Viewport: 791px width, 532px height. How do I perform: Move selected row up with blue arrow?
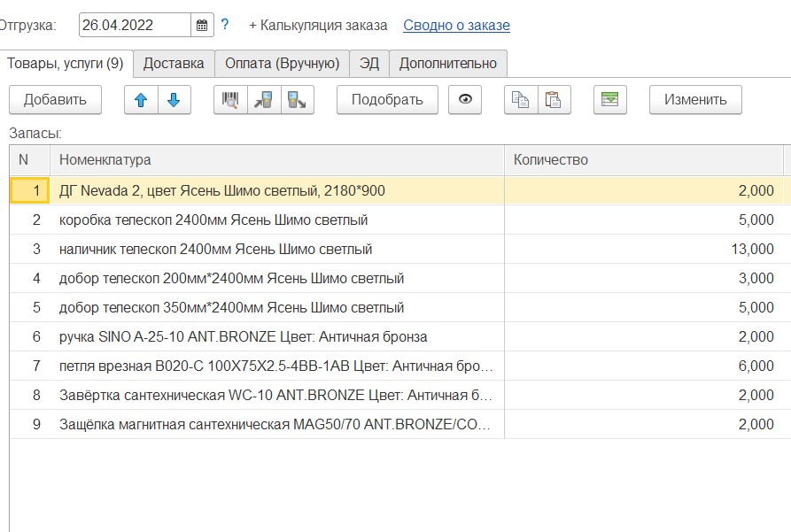coord(141,100)
